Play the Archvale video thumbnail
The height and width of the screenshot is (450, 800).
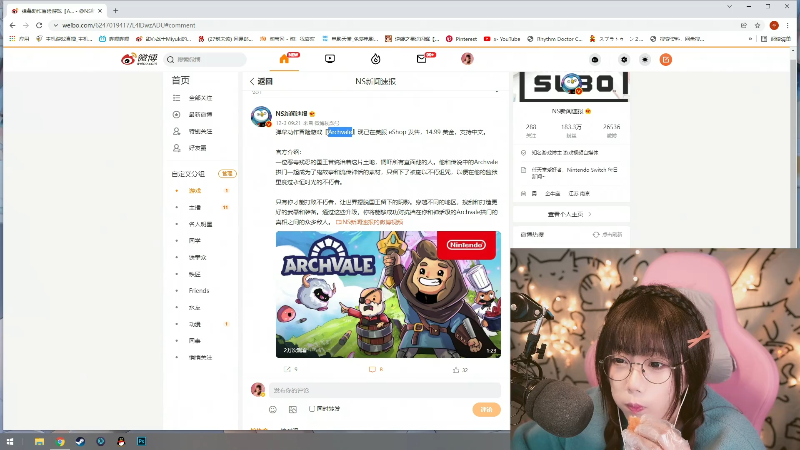pyautogui.click(x=388, y=294)
